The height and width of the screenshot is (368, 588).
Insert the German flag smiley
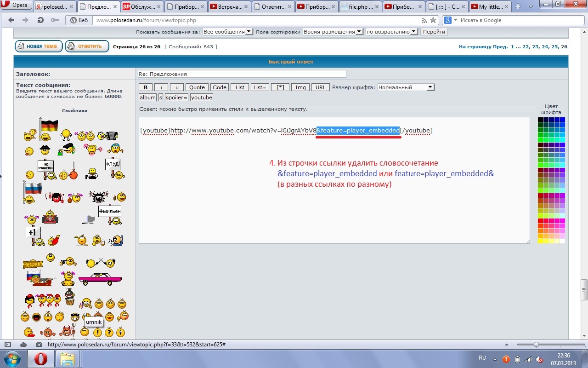tap(48, 128)
